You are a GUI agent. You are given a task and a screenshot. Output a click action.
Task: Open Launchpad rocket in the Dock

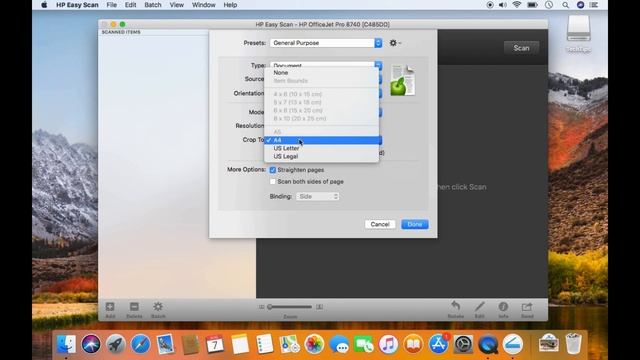[x=116, y=344]
